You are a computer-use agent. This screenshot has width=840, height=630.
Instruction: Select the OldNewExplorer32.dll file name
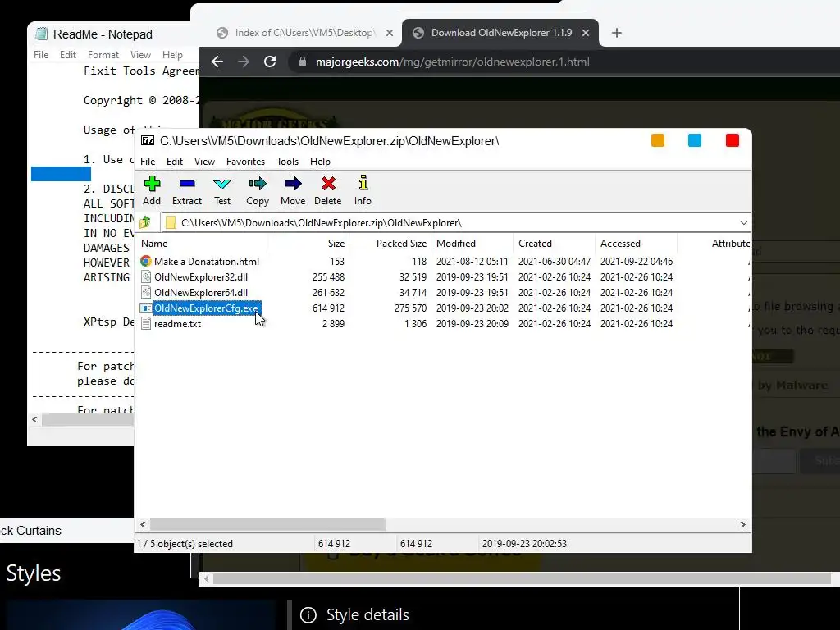point(201,277)
